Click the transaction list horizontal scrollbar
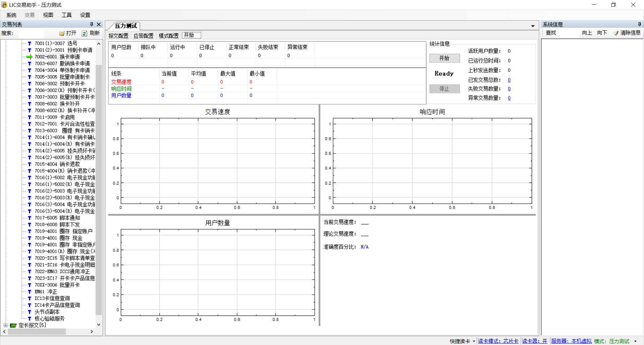 coord(37,332)
